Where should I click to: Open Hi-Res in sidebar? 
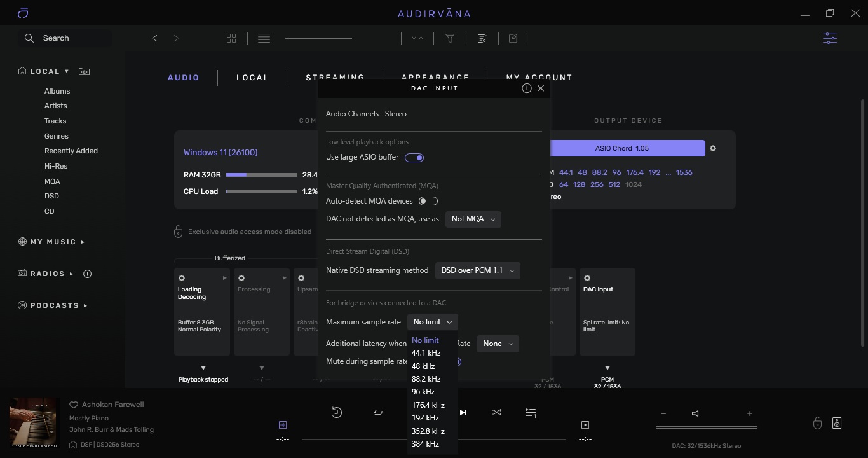click(56, 166)
